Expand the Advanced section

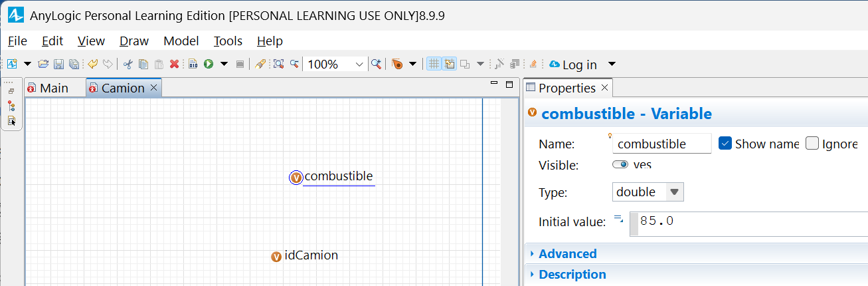[x=568, y=253]
